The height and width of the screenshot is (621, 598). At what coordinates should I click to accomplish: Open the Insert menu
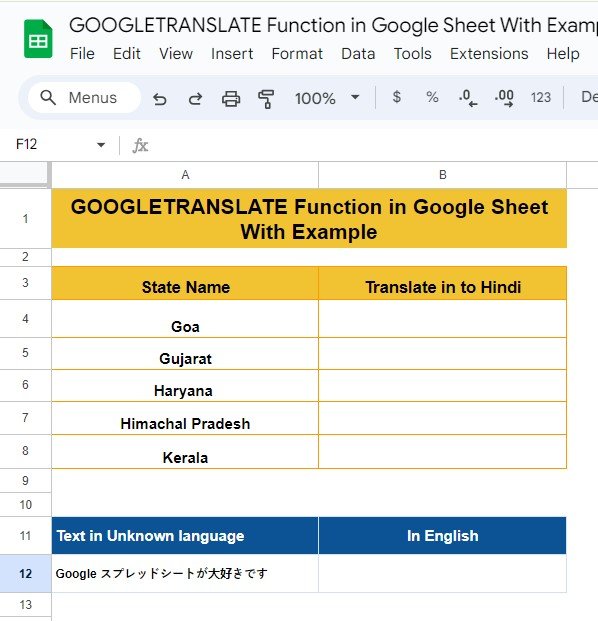pos(232,53)
